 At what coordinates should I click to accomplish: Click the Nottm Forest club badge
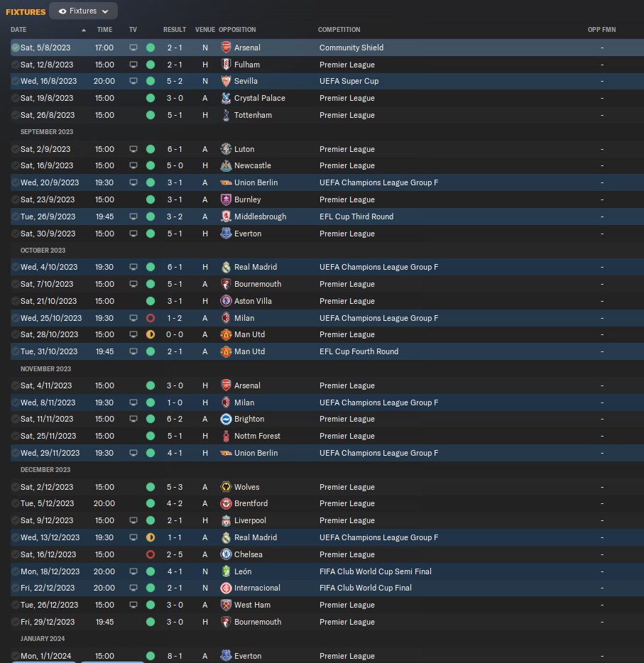point(227,436)
